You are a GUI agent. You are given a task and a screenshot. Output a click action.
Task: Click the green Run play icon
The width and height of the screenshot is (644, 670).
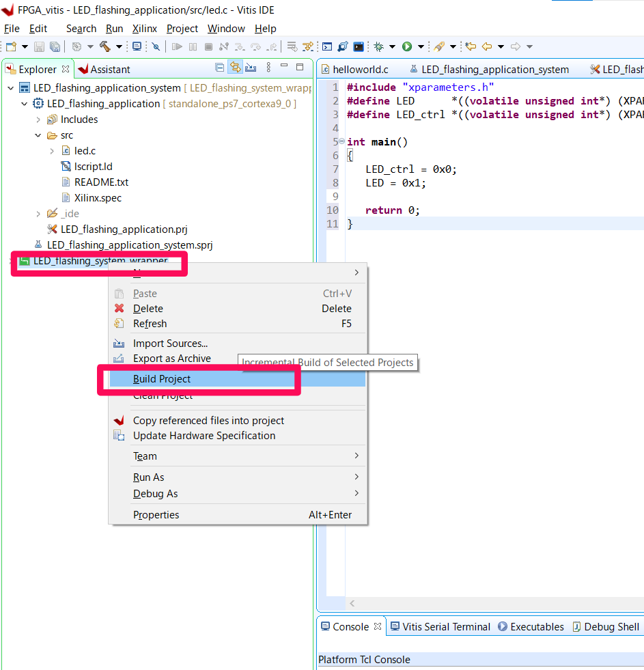[407, 46]
